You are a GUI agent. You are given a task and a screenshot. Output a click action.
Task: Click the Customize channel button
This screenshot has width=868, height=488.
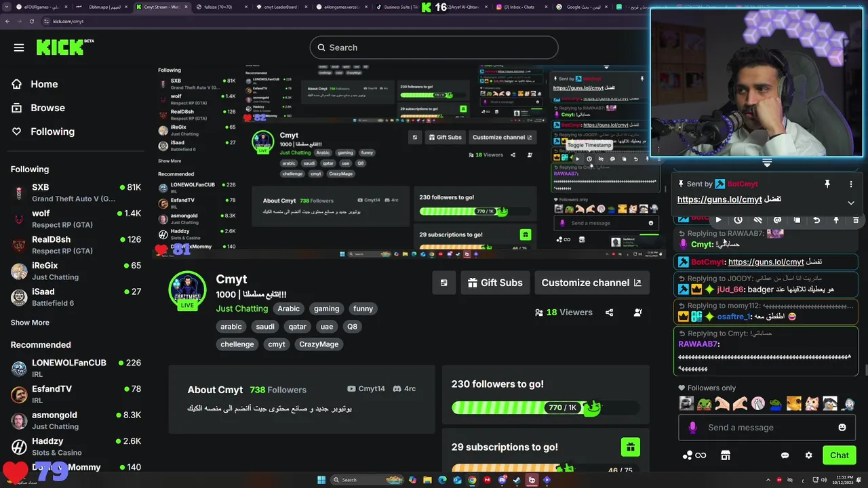[x=591, y=283]
